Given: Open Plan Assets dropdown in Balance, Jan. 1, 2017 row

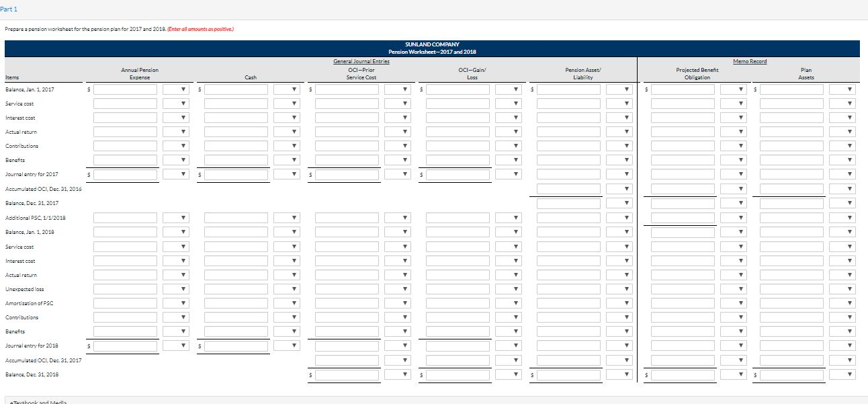Looking at the screenshot, I should point(841,89).
